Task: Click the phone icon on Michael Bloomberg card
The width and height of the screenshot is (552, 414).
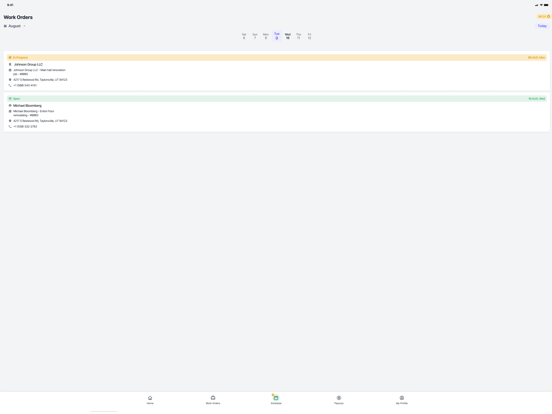Action: coord(10,126)
